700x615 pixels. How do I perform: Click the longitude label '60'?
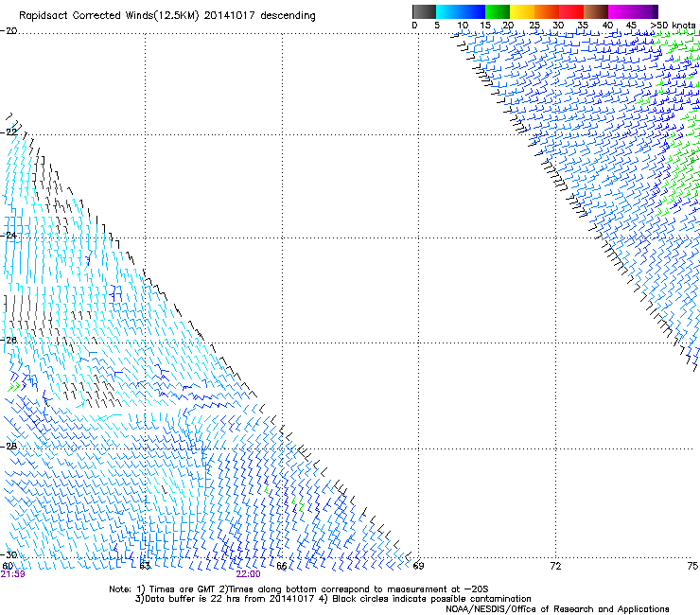point(8,567)
